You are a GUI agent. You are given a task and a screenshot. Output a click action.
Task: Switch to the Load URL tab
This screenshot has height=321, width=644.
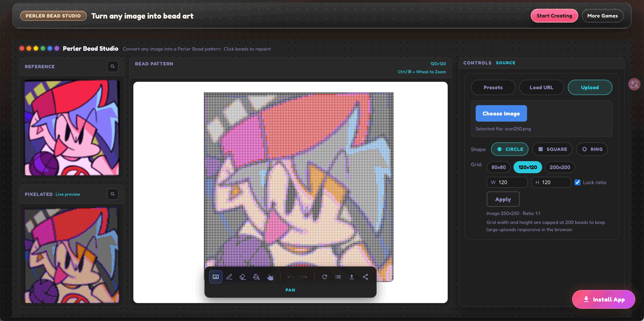point(541,87)
